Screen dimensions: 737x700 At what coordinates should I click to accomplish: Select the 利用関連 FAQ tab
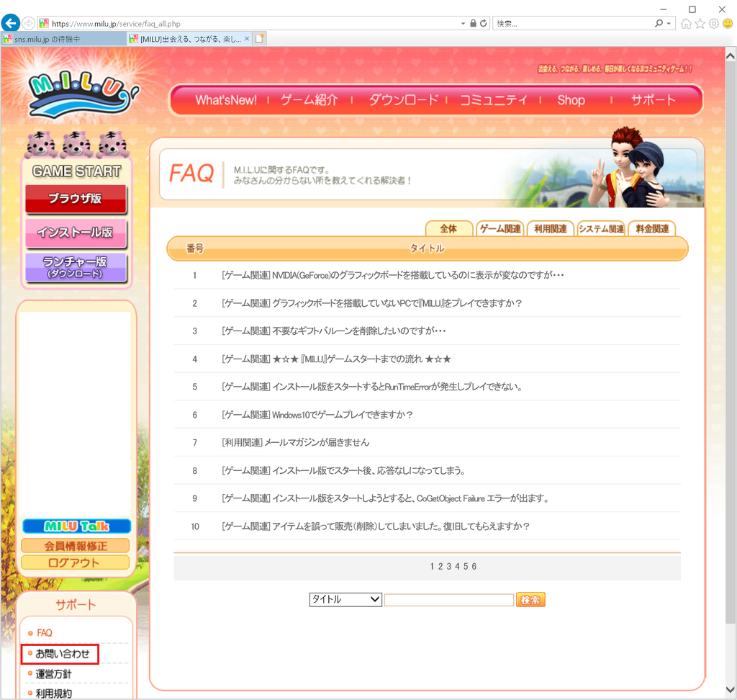coord(551,228)
